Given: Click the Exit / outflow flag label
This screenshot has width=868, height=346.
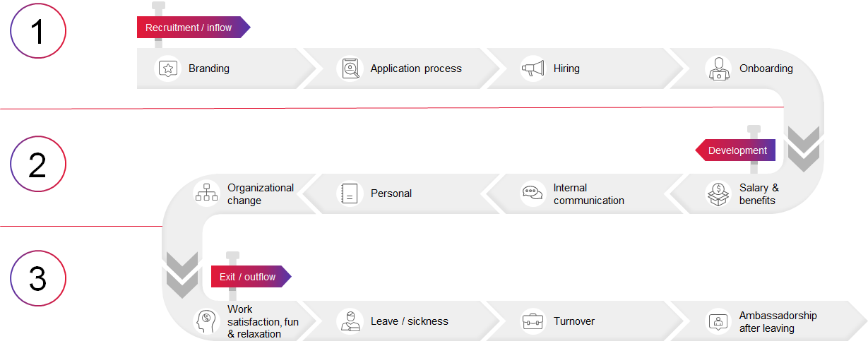Looking at the screenshot, I should 249,277.
